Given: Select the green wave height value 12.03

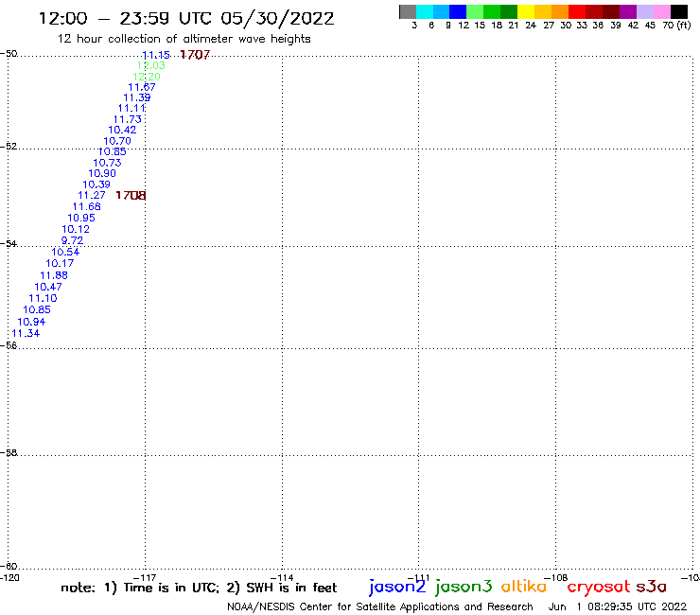Looking at the screenshot, I should (x=151, y=65).
